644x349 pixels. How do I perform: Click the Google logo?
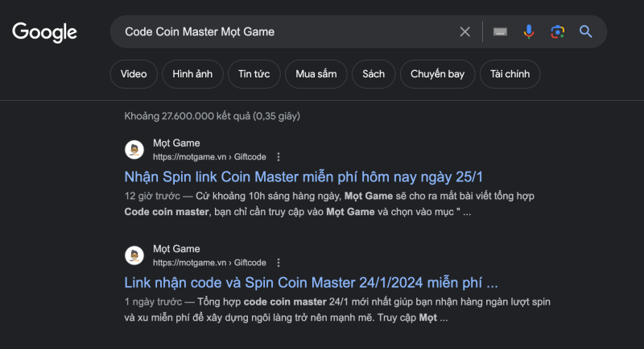click(44, 32)
